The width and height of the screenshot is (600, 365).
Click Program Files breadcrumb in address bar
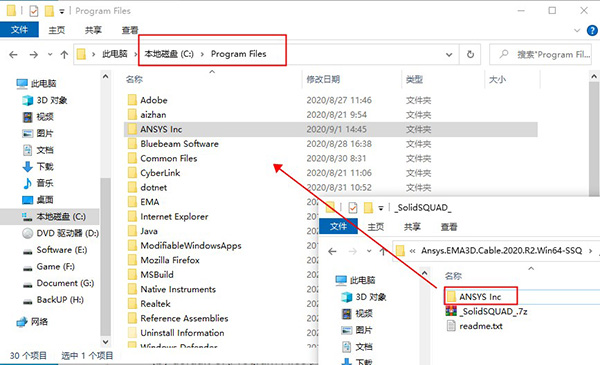click(x=238, y=54)
